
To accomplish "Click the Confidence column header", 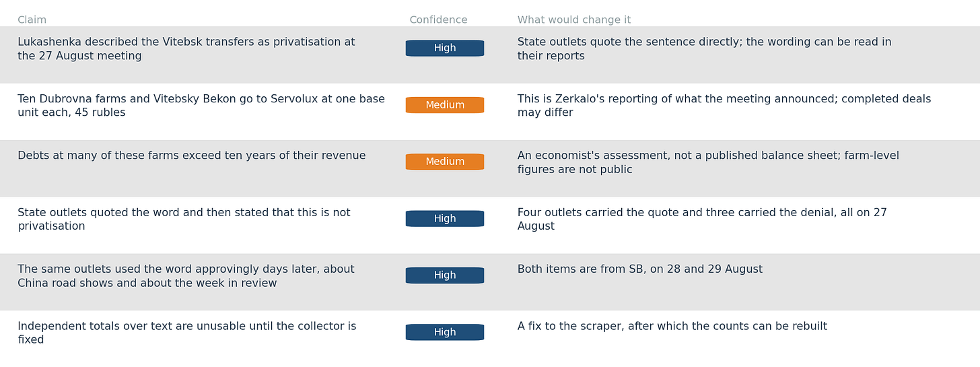I will (438, 20).
